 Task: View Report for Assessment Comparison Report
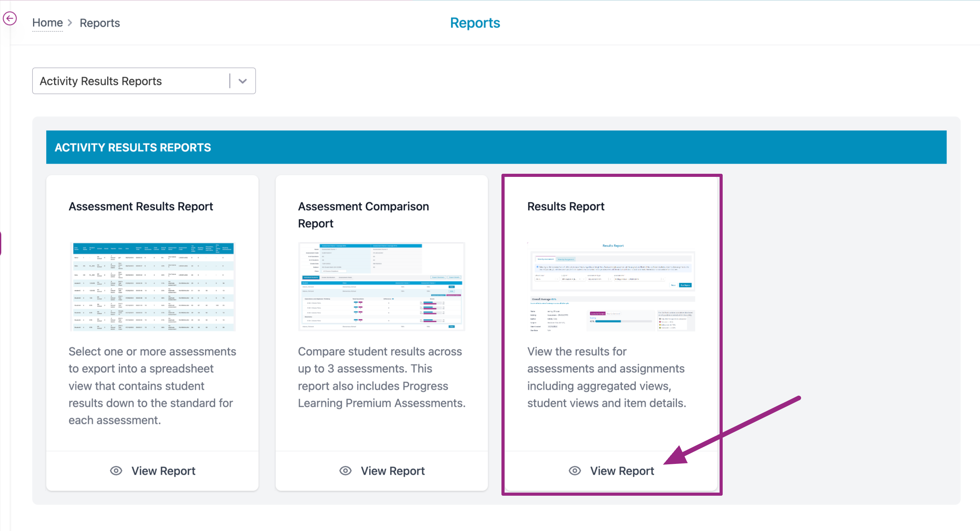pyautogui.click(x=392, y=470)
